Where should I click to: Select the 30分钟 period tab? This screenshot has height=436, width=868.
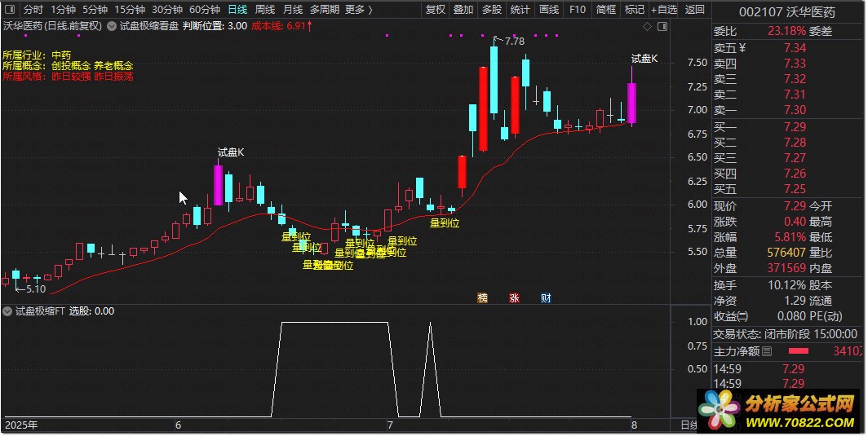167,10
